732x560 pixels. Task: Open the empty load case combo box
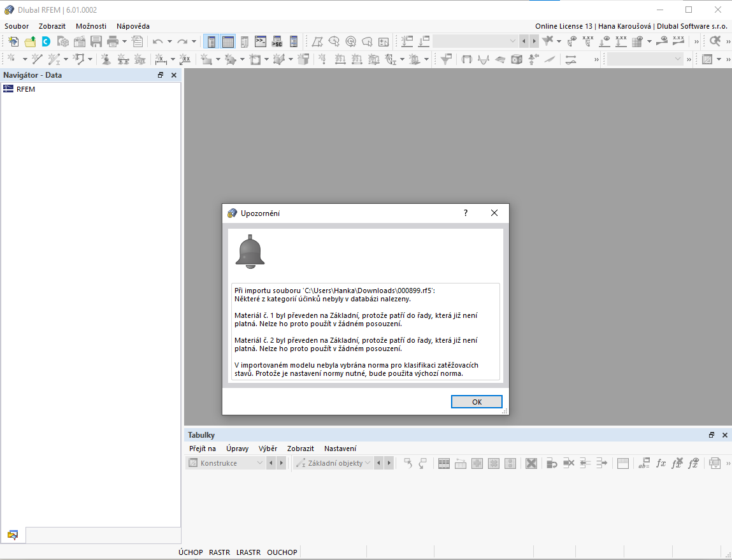pos(475,41)
